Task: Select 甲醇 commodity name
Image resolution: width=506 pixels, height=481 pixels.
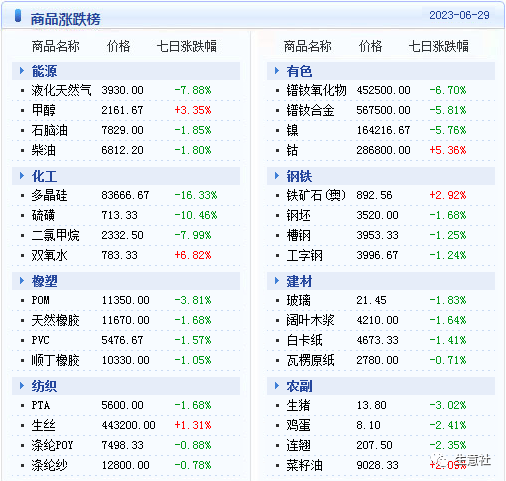Action: click(x=43, y=110)
